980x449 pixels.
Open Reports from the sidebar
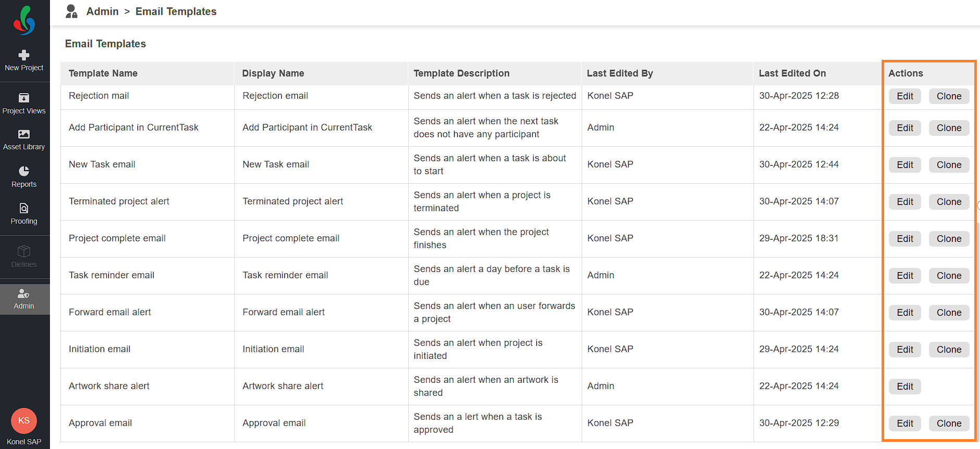tap(24, 177)
